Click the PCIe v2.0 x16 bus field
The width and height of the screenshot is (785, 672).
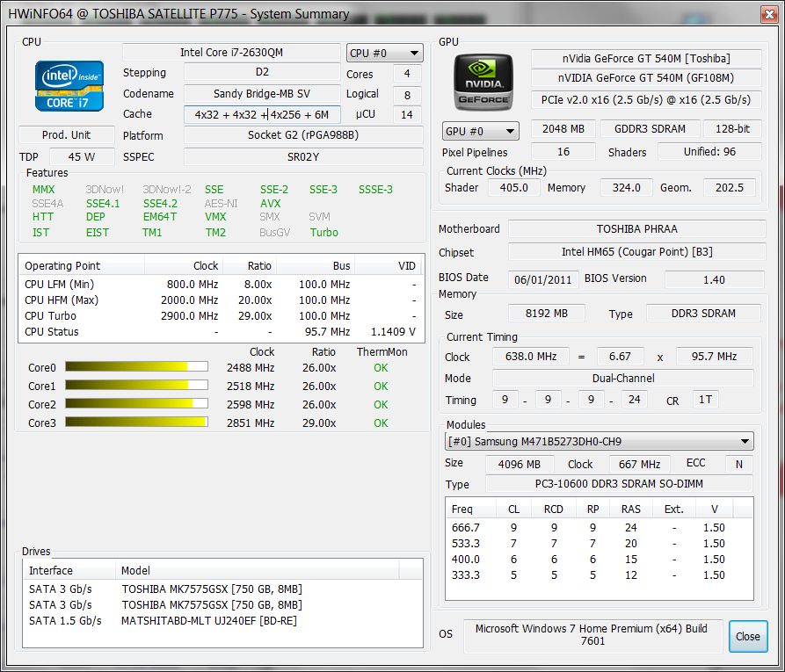646,99
